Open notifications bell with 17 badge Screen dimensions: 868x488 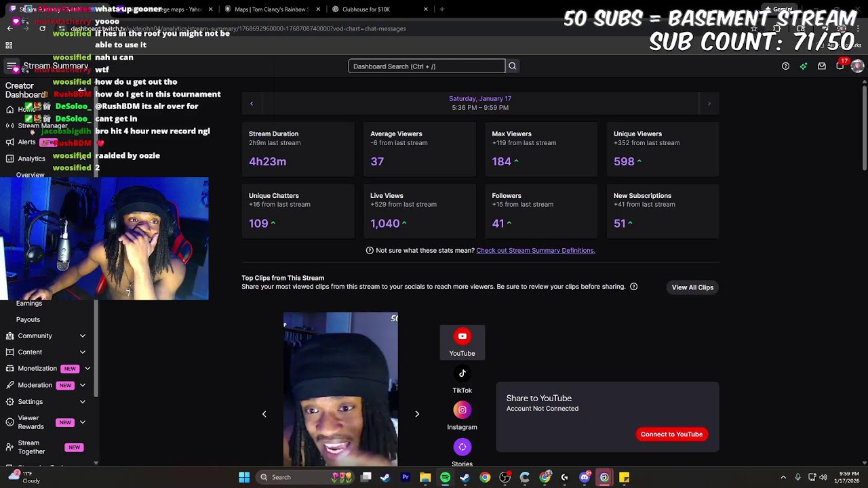coord(840,65)
